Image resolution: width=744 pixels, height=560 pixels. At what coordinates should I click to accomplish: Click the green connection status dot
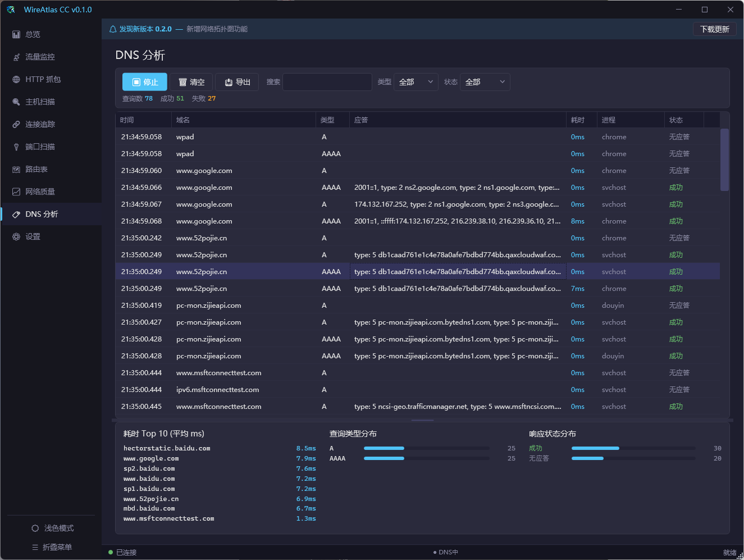[x=111, y=552]
